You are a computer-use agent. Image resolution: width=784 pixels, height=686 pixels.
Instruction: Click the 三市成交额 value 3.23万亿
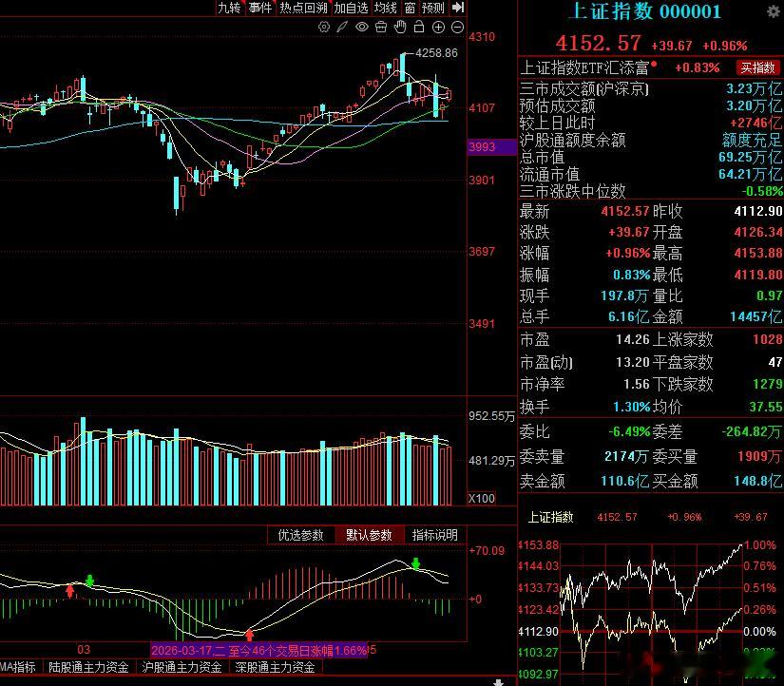[x=754, y=88]
